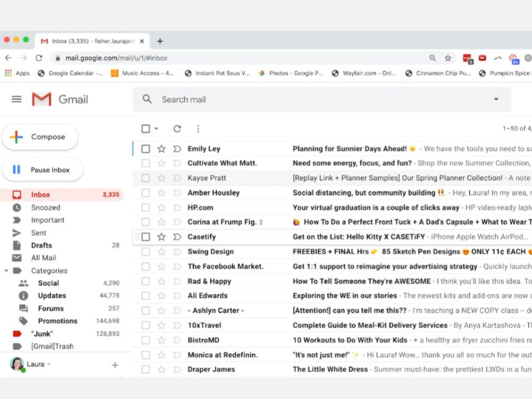Reload the browser page
This screenshot has height=399, width=532.
[39, 58]
